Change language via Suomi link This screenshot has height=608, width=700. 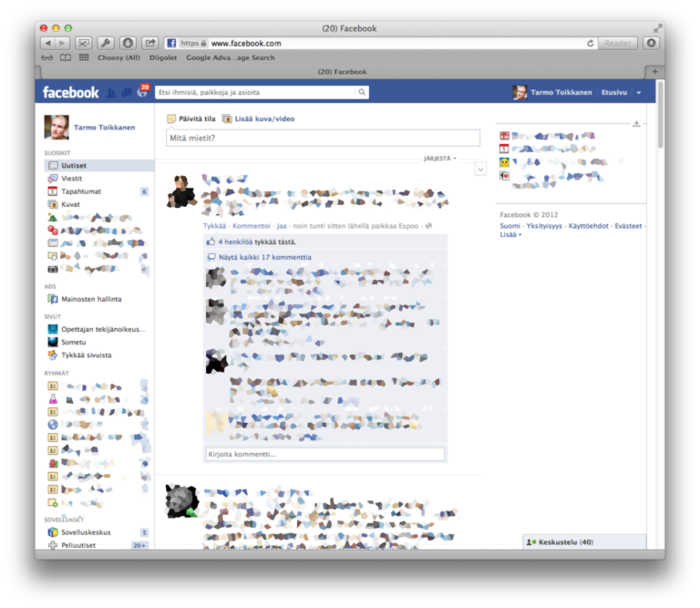point(510,226)
